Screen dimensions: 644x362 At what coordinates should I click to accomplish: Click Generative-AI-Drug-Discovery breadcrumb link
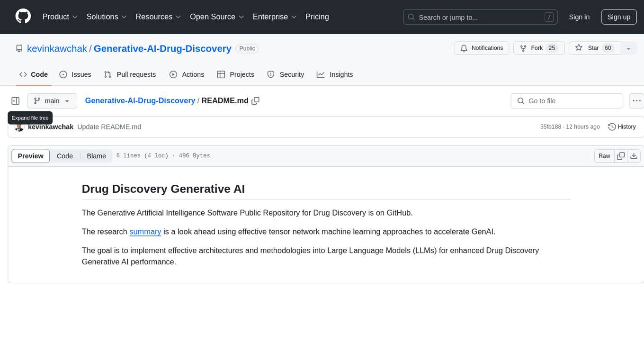(140, 100)
